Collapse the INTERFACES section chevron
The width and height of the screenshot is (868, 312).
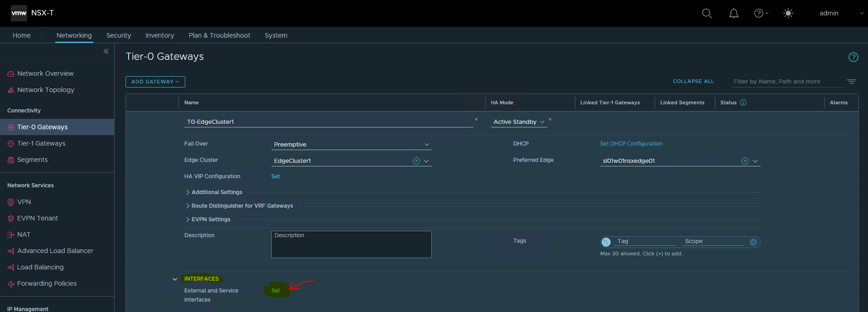click(175, 279)
